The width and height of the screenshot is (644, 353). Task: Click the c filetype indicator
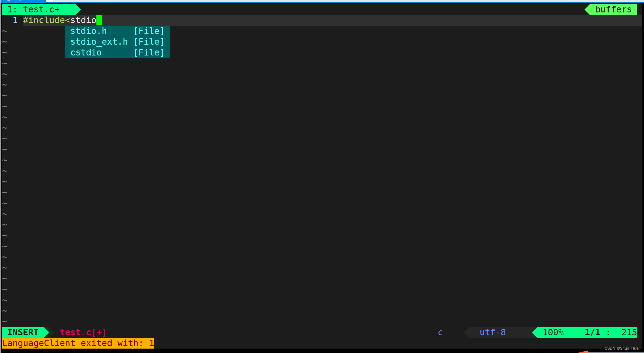(x=440, y=333)
